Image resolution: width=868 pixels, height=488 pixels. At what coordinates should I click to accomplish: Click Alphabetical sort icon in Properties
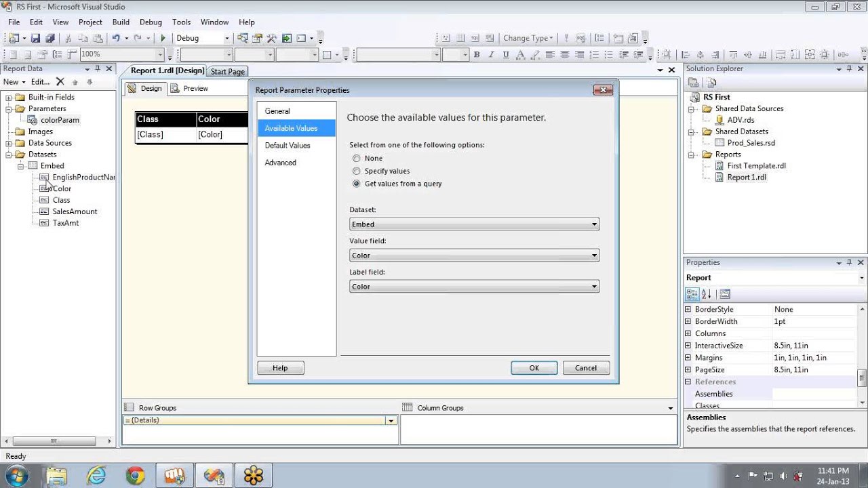click(x=706, y=294)
